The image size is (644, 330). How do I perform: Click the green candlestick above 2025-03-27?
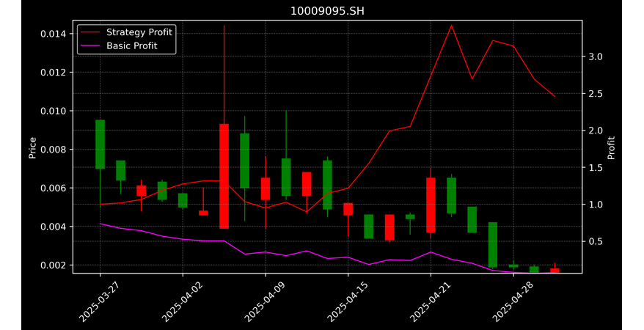(100, 144)
